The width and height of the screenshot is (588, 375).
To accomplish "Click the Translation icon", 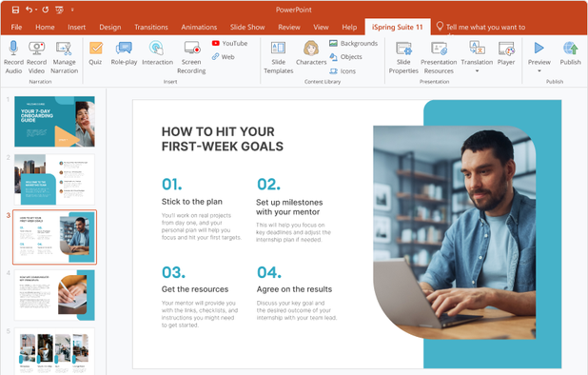I will 477,49.
